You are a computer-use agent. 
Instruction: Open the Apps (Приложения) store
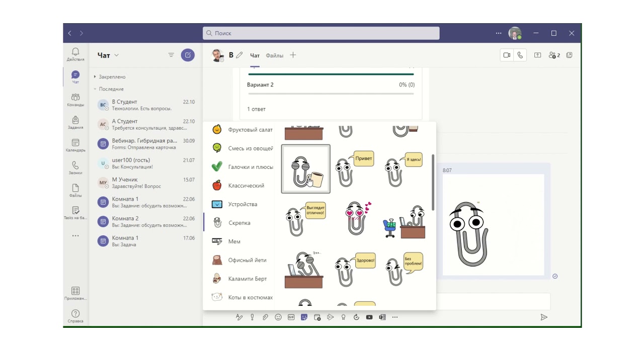tap(75, 293)
